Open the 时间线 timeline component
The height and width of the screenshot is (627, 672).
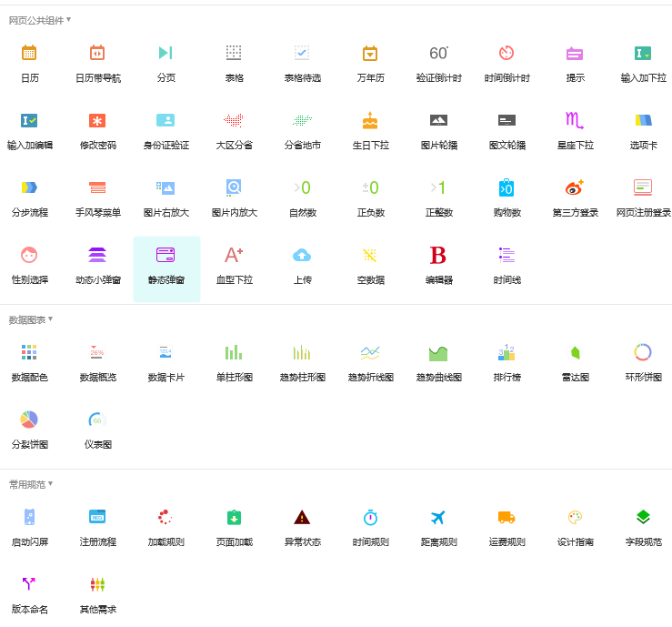point(507,255)
